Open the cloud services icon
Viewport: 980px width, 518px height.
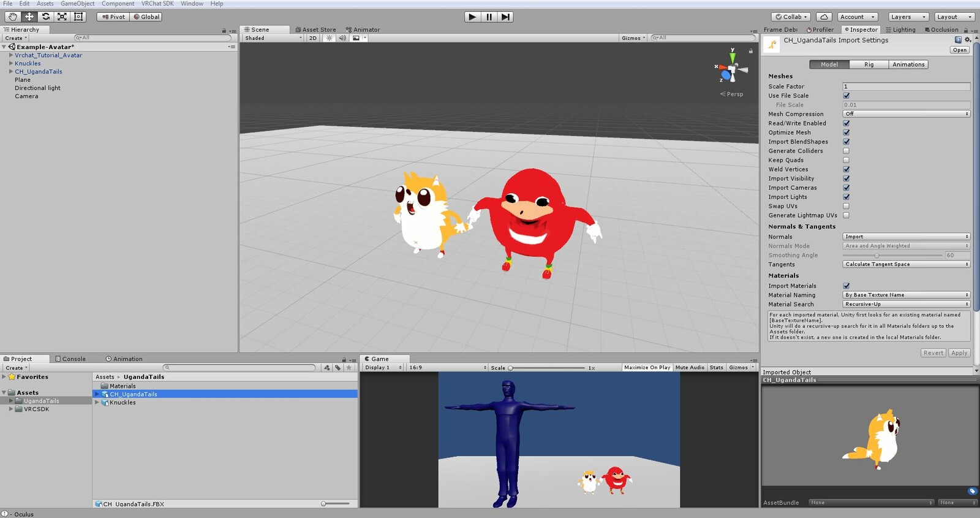coord(824,17)
